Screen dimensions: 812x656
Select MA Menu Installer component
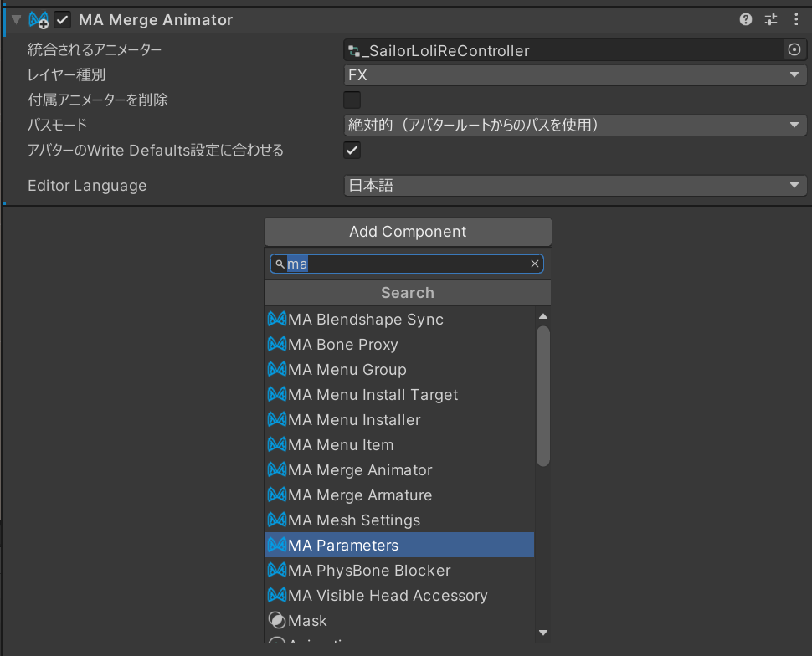click(x=399, y=420)
